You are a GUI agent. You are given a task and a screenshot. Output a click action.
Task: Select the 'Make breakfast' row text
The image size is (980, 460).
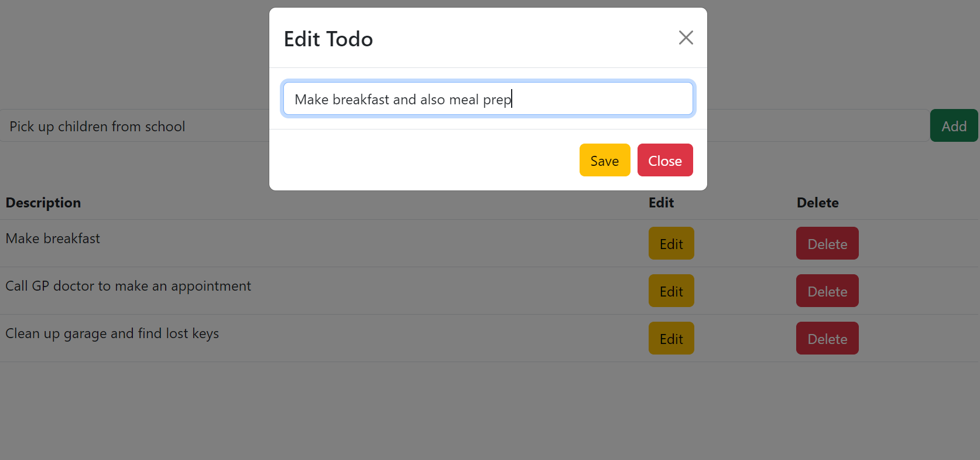(x=53, y=238)
